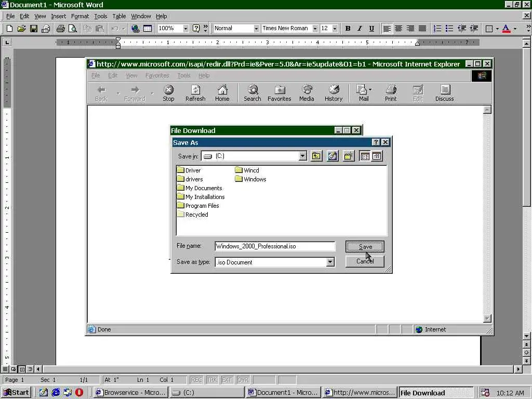This screenshot has height=399, width=532.
Task: Click the Save button in Save As dialog
Action: (x=365, y=247)
